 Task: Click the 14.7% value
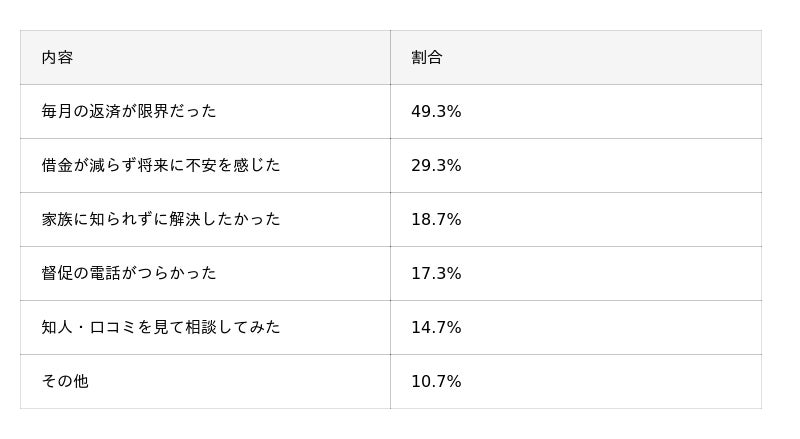tap(436, 328)
